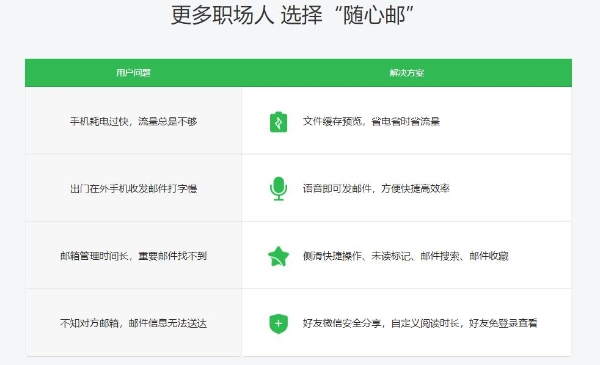Select the 解决方案 column header
Screen dimensions: 600x365
pos(407,73)
